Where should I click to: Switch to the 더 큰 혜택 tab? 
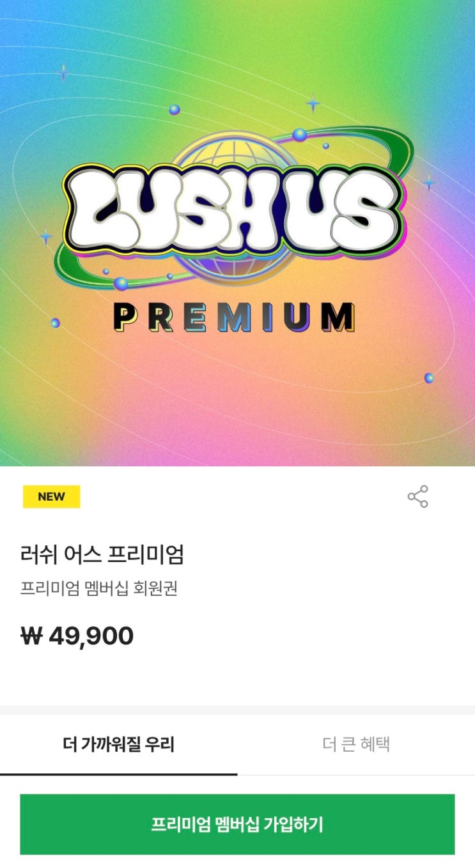[x=356, y=744]
